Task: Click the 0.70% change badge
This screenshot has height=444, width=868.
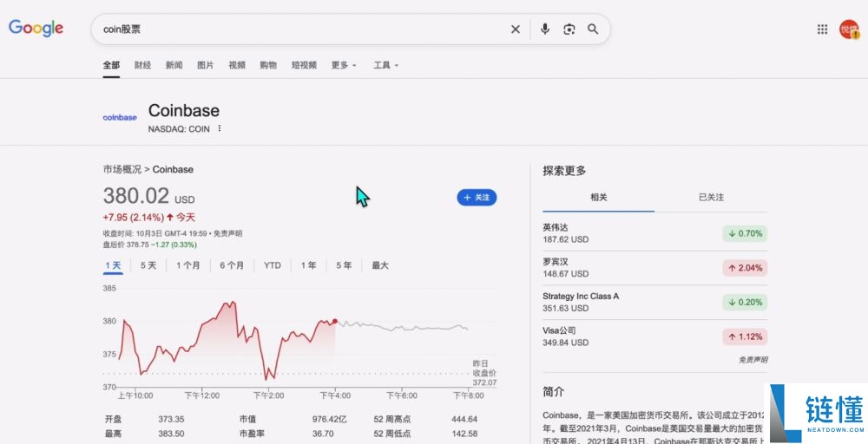Action: tap(745, 233)
